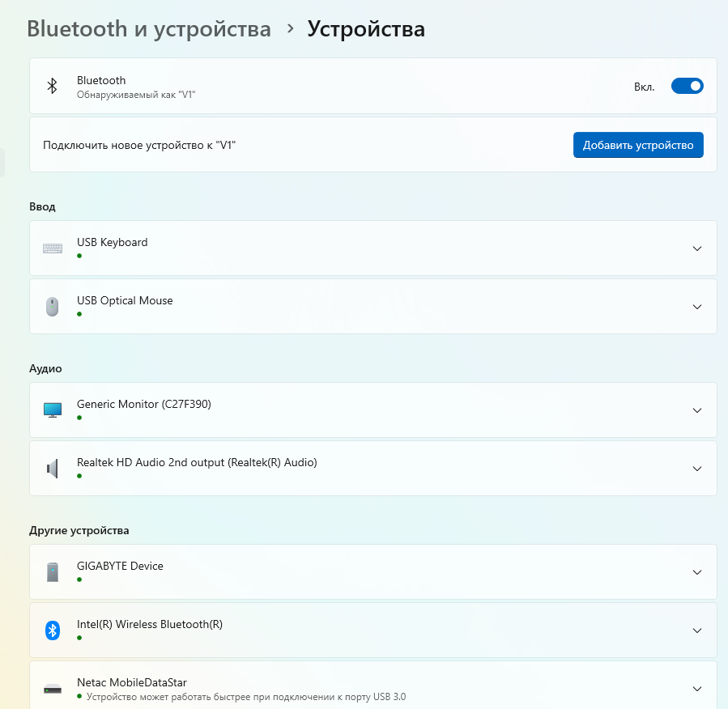Select the 'Подключить новое устройство' row text
728x709 pixels.
(139, 145)
